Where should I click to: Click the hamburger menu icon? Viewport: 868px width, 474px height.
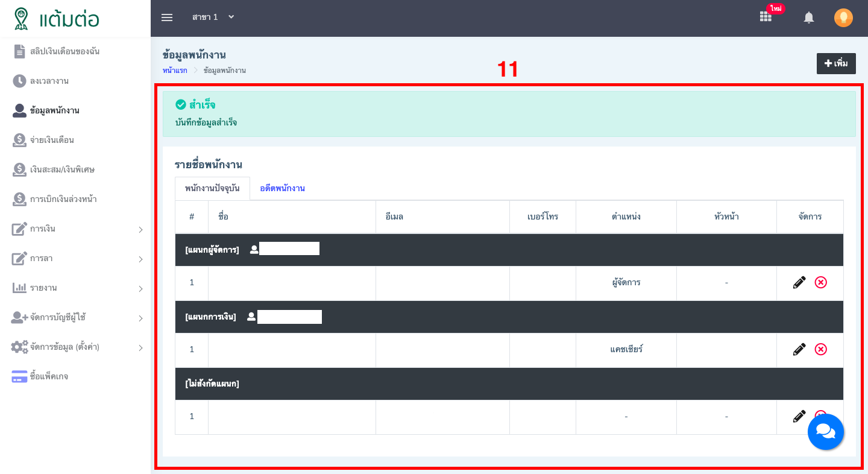coord(167,17)
